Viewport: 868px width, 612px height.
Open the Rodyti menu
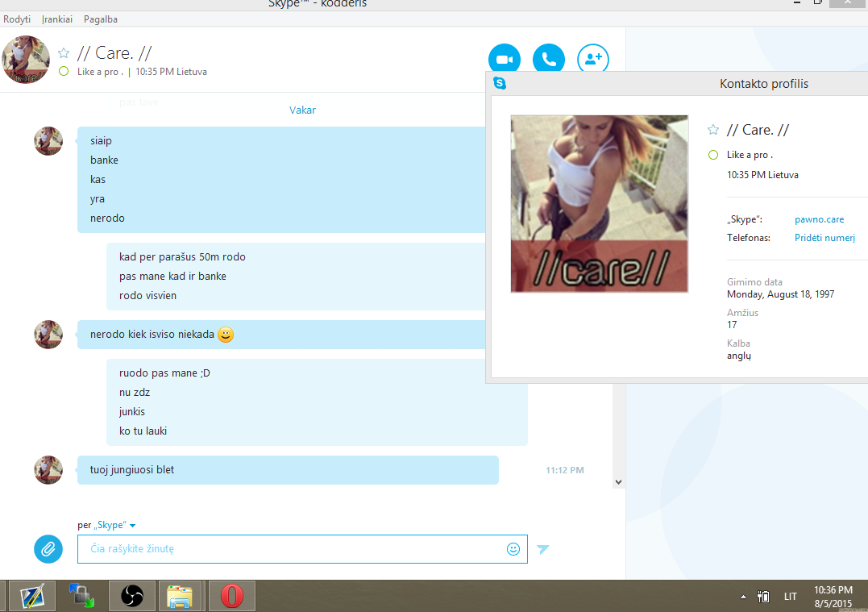(x=17, y=19)
